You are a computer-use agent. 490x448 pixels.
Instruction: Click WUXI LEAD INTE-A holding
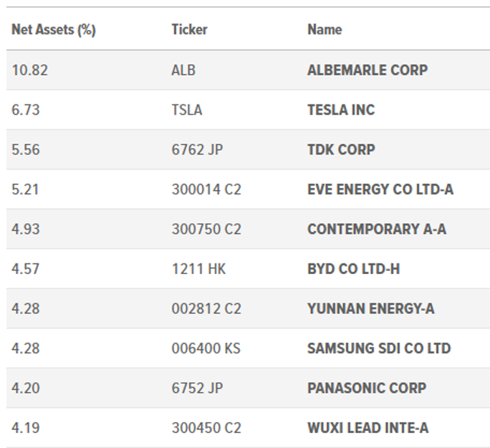(367, 428)
